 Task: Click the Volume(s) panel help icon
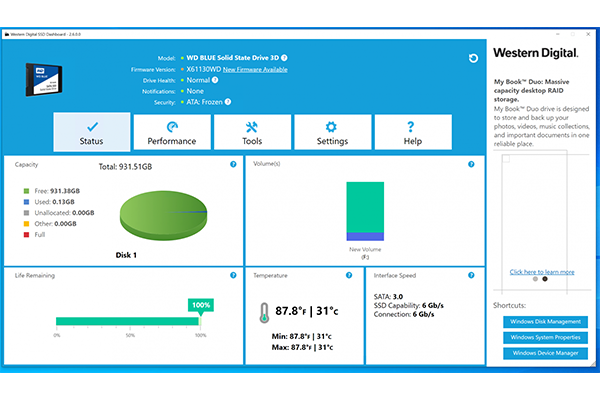[471, 163]
